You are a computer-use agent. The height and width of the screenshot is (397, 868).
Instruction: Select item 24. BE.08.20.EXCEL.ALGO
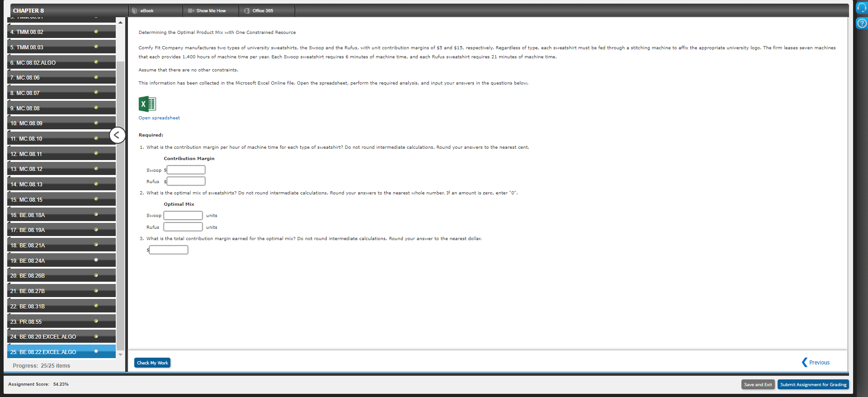coord(61,336)
